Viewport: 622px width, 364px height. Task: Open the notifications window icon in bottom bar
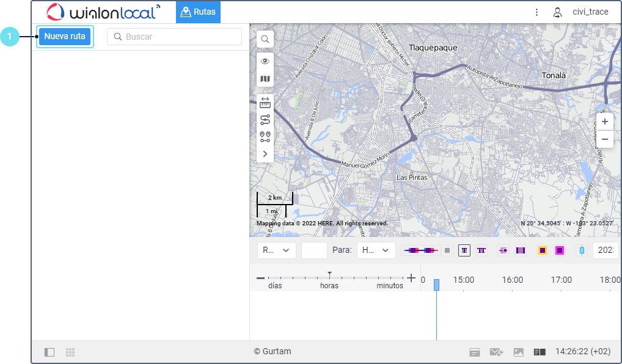pyautogui.click(x=474, y=352)
